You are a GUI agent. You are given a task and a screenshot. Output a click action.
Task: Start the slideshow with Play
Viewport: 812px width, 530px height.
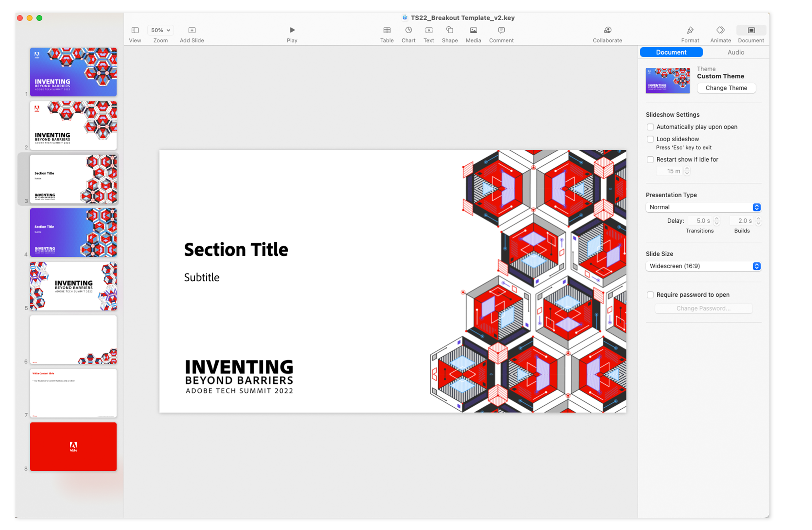coord(292,30)
